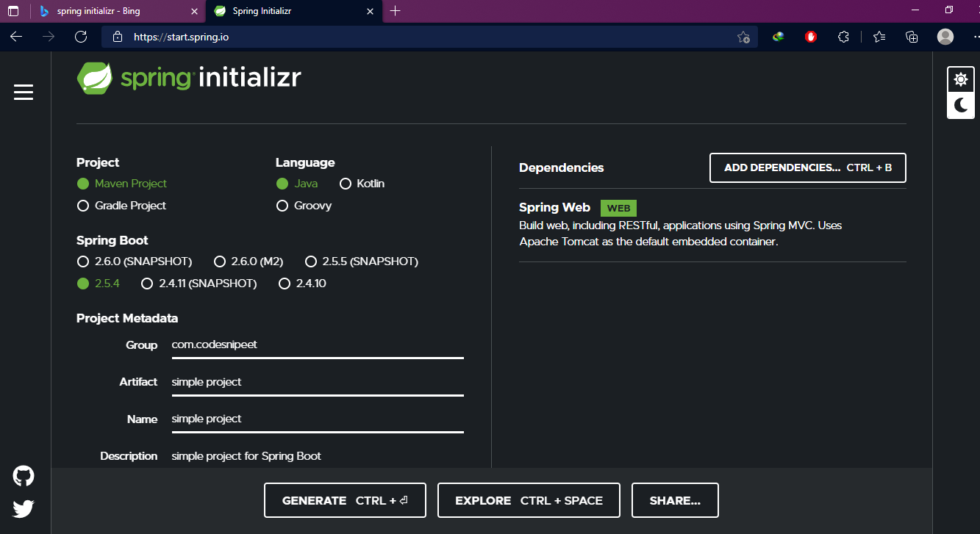Click the WEB dependency tag
This screenshot has height=534, width=980.
(x=619, y=208)
